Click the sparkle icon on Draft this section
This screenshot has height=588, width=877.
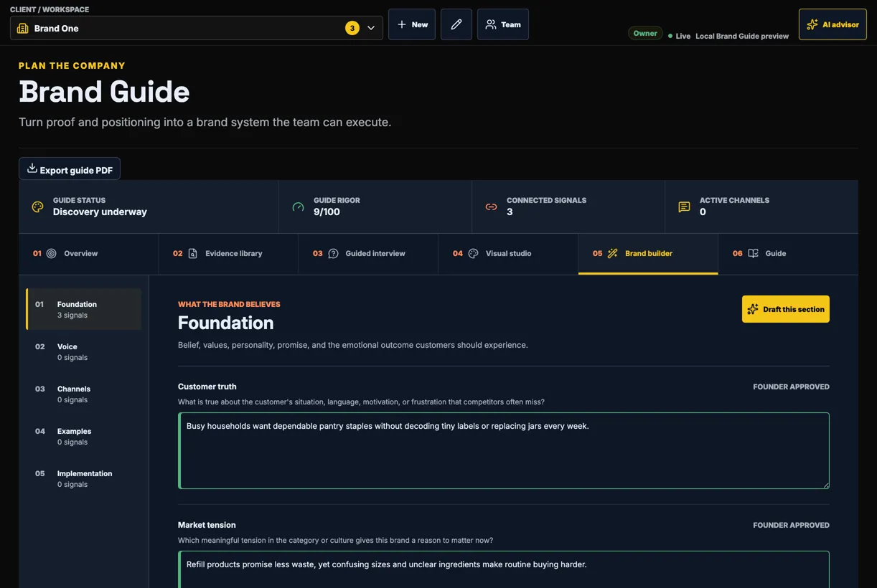(x=753, y=309)
